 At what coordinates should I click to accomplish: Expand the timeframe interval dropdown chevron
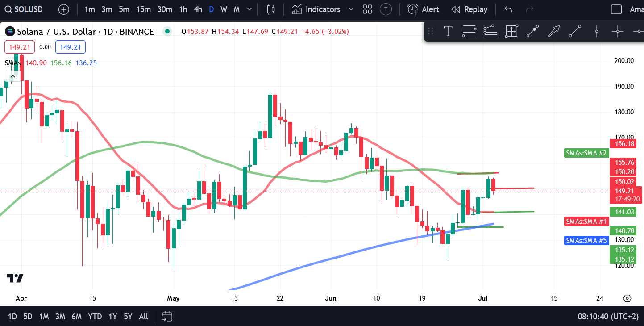pyautogui.click(x=249, y=9)
